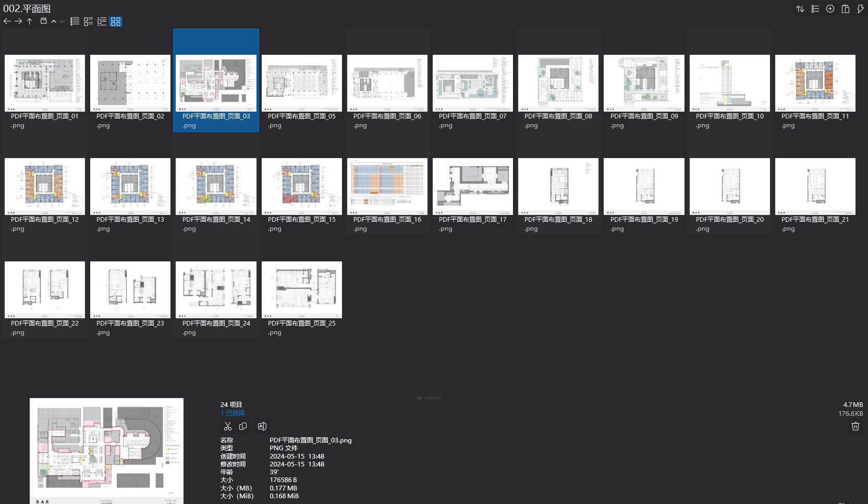Copy the selected file

243,426
